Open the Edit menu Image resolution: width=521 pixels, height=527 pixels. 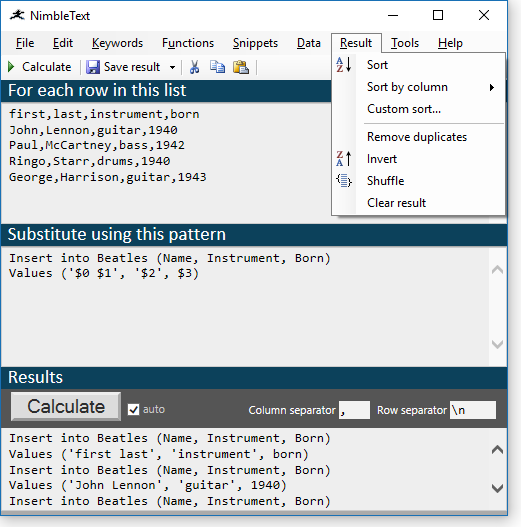[x=63, y=43]
